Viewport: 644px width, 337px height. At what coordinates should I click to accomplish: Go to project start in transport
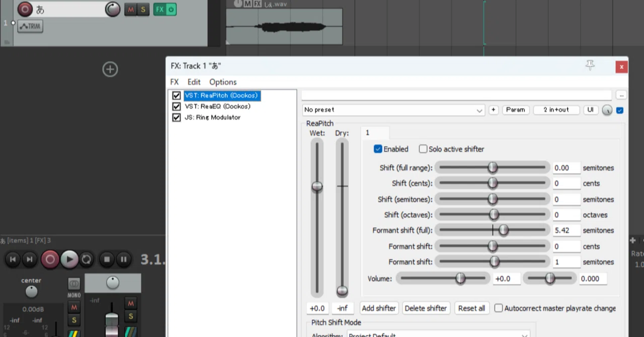13,259
